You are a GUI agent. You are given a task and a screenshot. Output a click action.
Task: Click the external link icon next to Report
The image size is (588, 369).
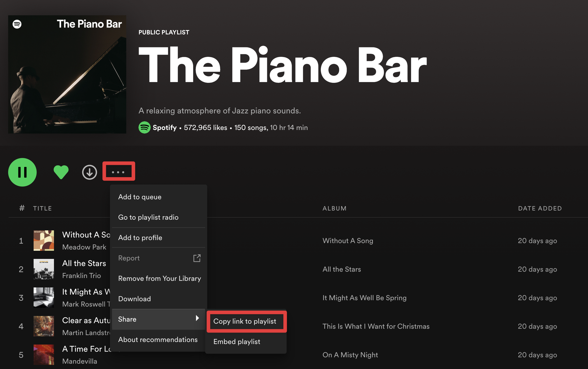197,258
